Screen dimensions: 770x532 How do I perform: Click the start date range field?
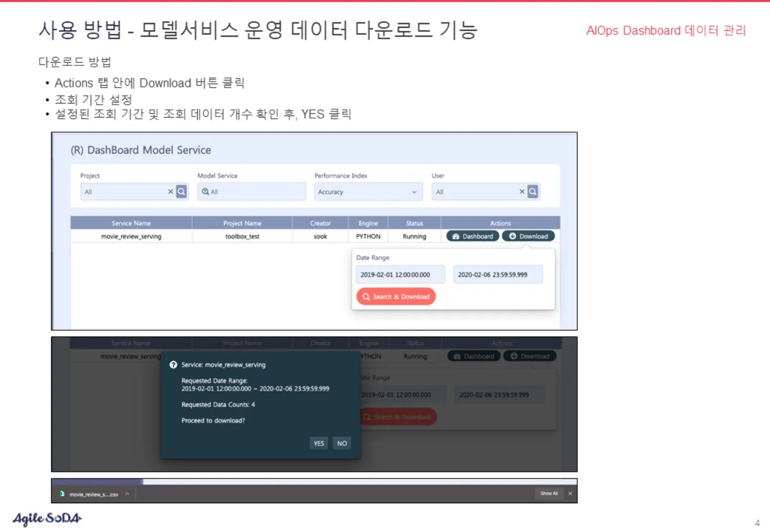pyautogui.click(x=400, y=274)
